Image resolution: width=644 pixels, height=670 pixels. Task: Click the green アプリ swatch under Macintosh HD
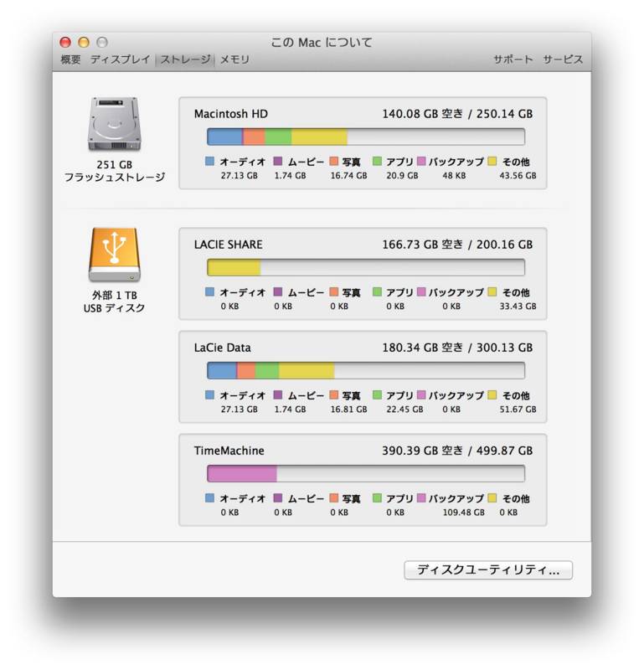click(377, 161)
